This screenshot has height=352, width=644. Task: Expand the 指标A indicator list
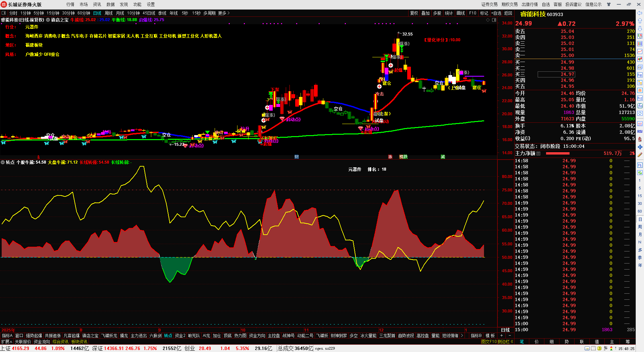point(7,336)
